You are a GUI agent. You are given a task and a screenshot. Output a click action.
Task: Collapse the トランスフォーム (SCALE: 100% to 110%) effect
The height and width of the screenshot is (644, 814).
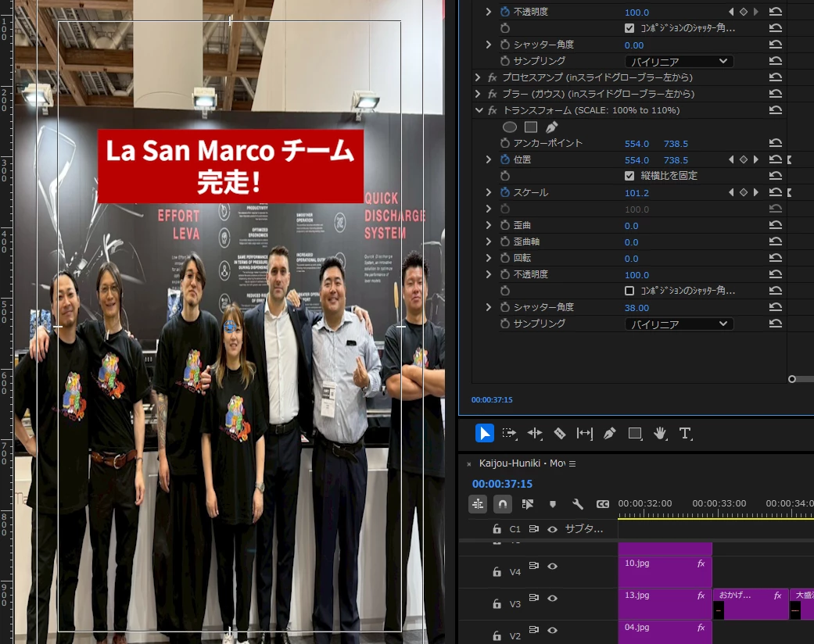point(478,110)
